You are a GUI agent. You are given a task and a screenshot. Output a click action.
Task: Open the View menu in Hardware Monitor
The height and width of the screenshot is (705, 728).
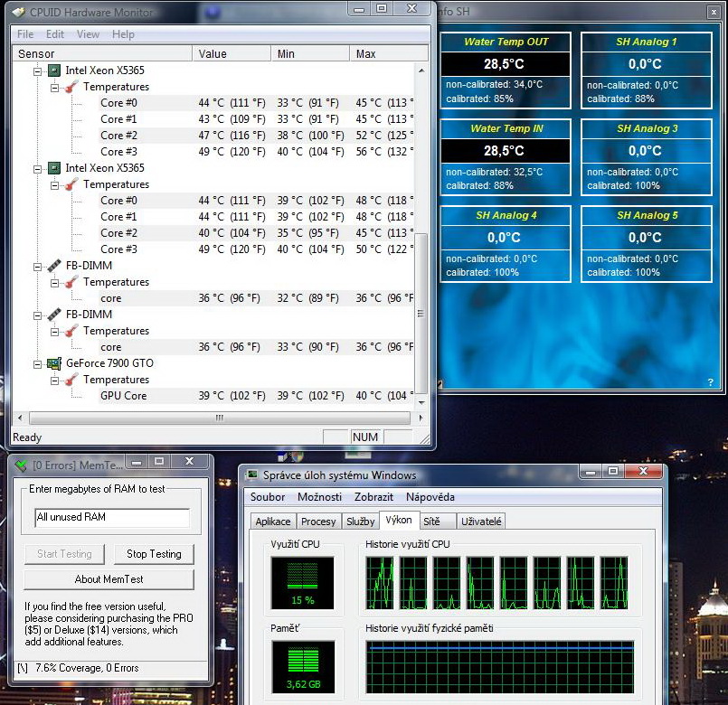pos(88,34)
